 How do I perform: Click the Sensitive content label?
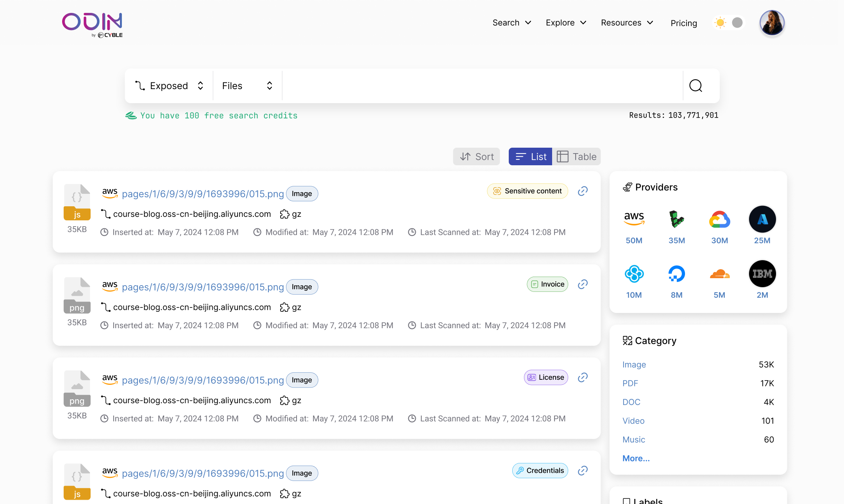[527, 191]
